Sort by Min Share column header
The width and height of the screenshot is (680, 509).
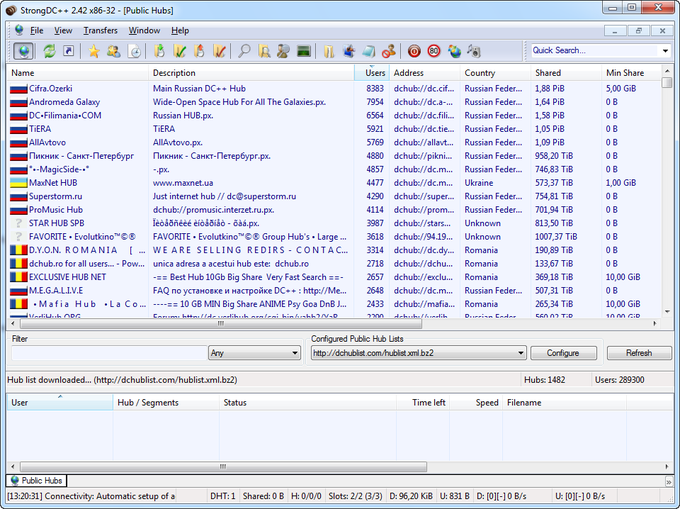tap(631, 73)
